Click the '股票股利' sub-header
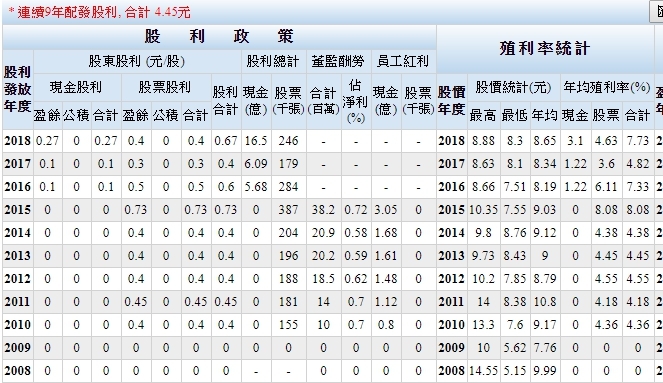This screenshot has width=663, height=383. point(164,88)
